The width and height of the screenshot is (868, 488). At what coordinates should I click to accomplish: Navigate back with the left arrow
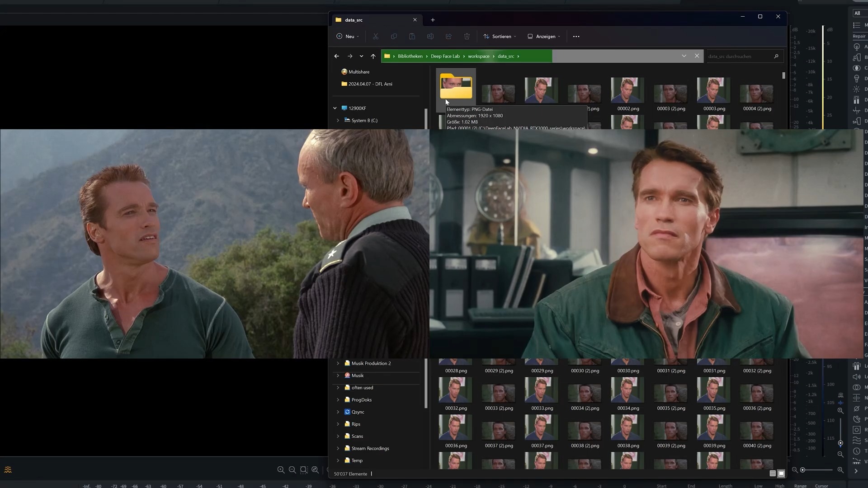[x=336, y=56]
